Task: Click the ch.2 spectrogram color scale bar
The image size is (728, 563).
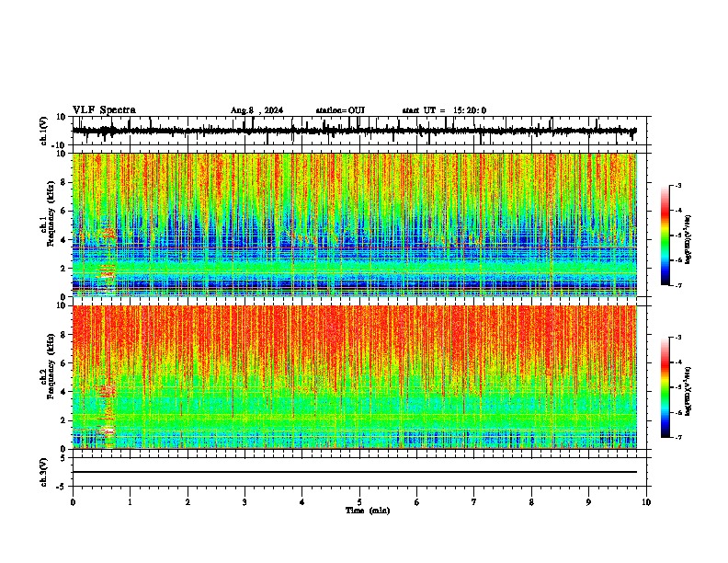Action: click(665, 387)
